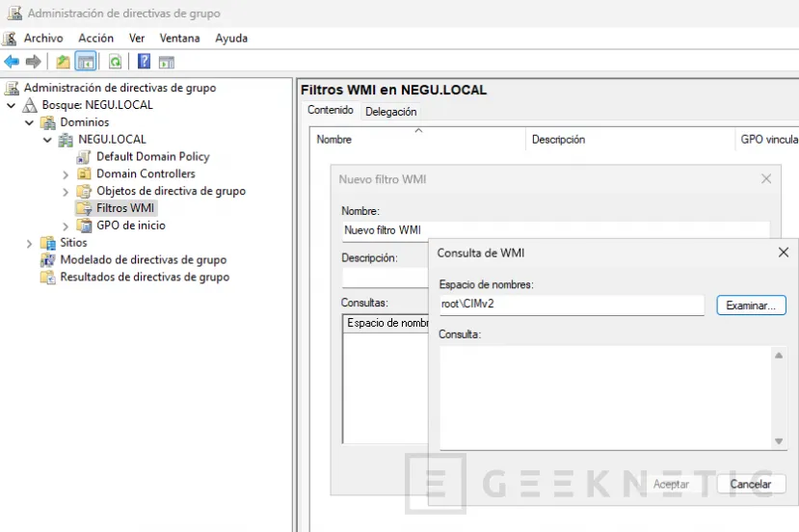
Task: Open the Ayuda menu
Action: [x=231, y=39]
